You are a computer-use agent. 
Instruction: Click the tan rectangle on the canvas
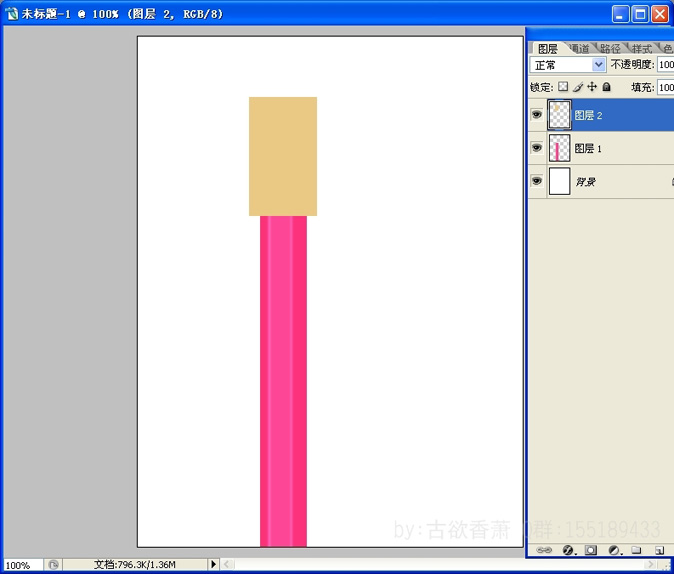pos(283,156)
